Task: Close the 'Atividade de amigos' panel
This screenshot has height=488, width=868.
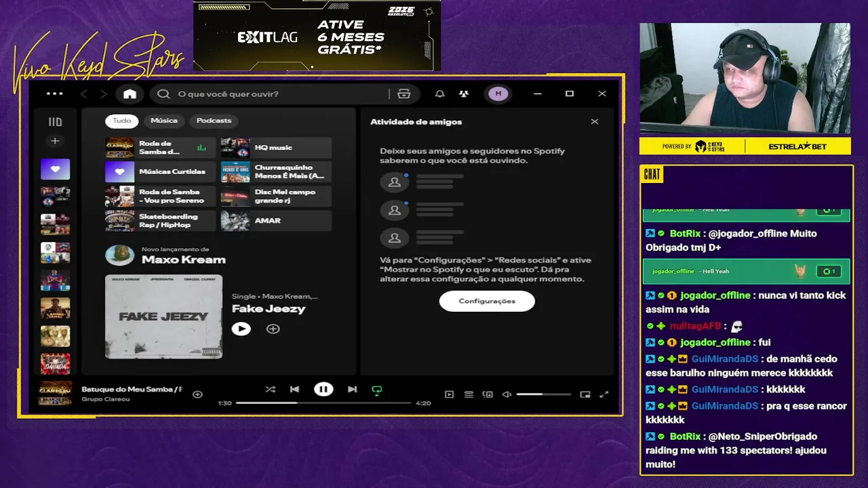Action: 595,122
